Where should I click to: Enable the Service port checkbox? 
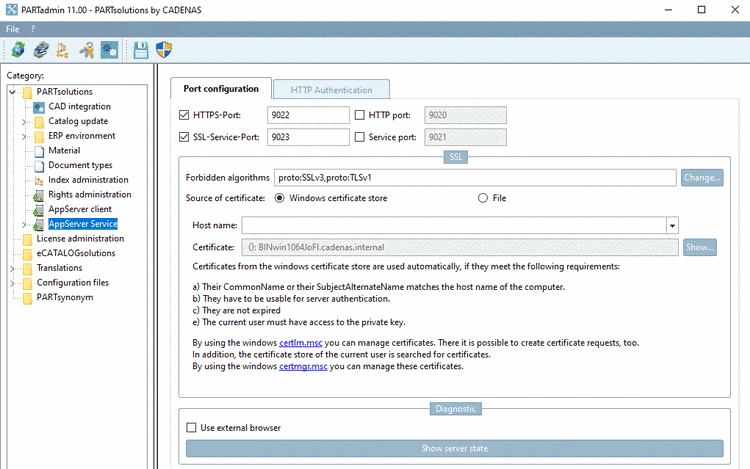(360, 137)
